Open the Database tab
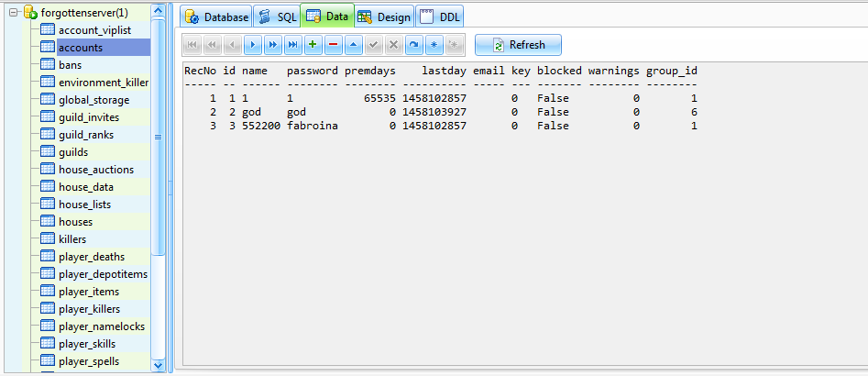 tap(216, 17)
